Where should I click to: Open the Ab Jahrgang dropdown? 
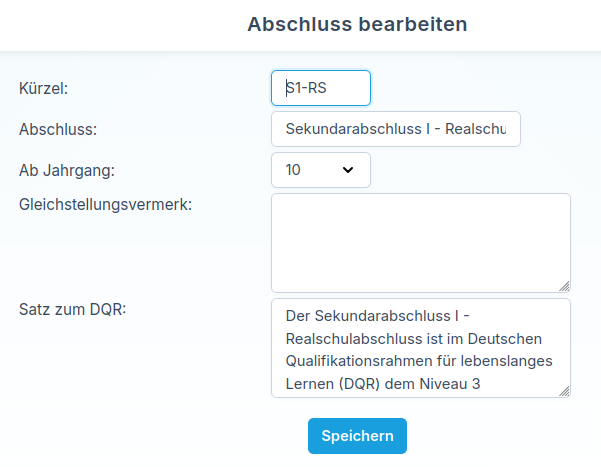pyautogui.click(x=320, y=170)
